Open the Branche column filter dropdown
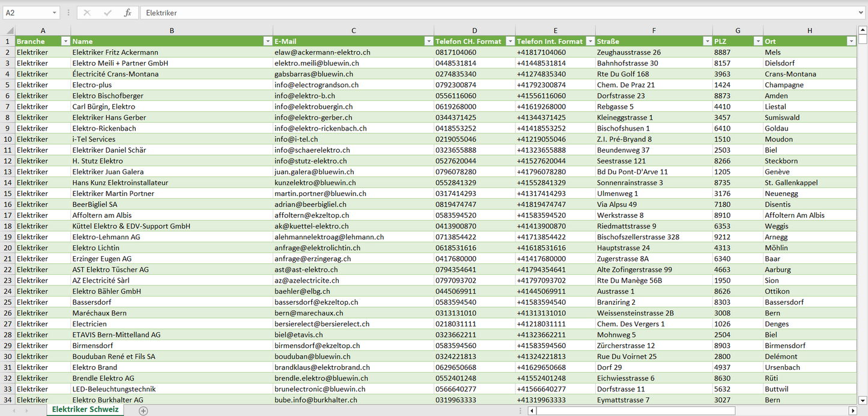The width and height of the screenshot is (868, 416). point(65,41)
